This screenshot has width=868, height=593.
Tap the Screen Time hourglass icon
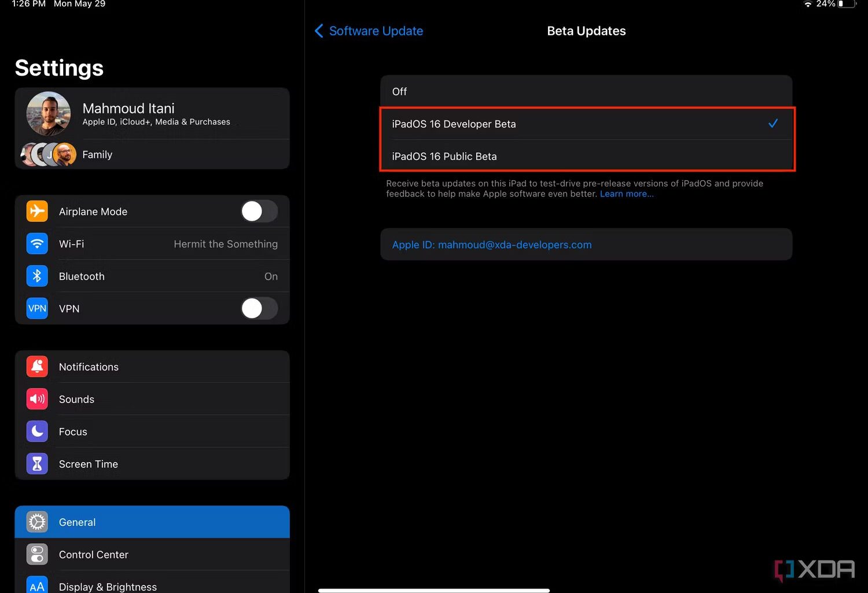(37, 464)
